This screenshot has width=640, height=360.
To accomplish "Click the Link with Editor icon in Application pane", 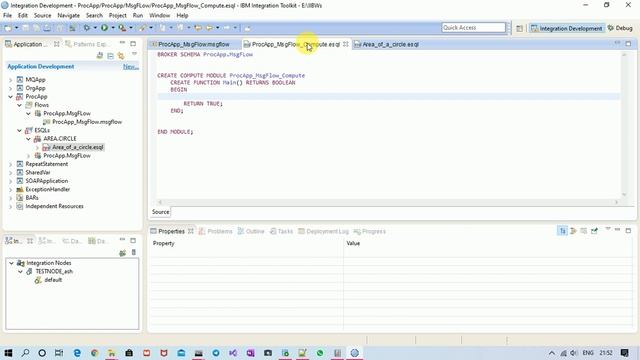I will pos(121,56).
